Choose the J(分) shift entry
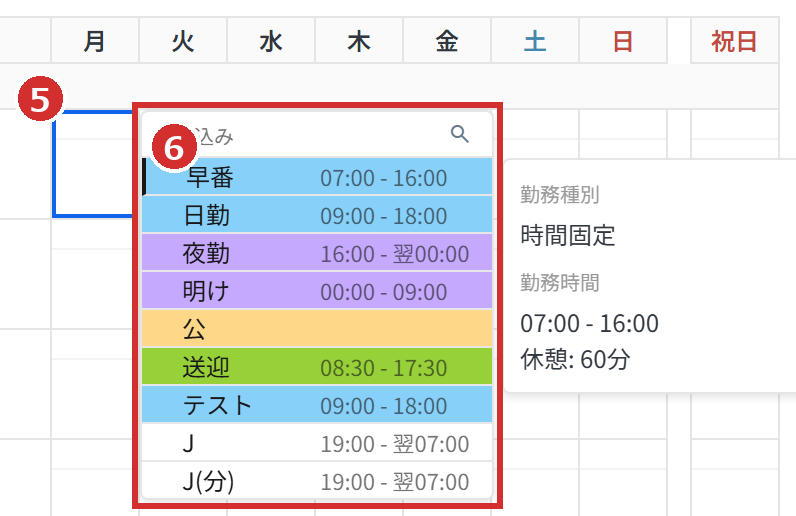This screenshot has width=796, height=516. 317,480
